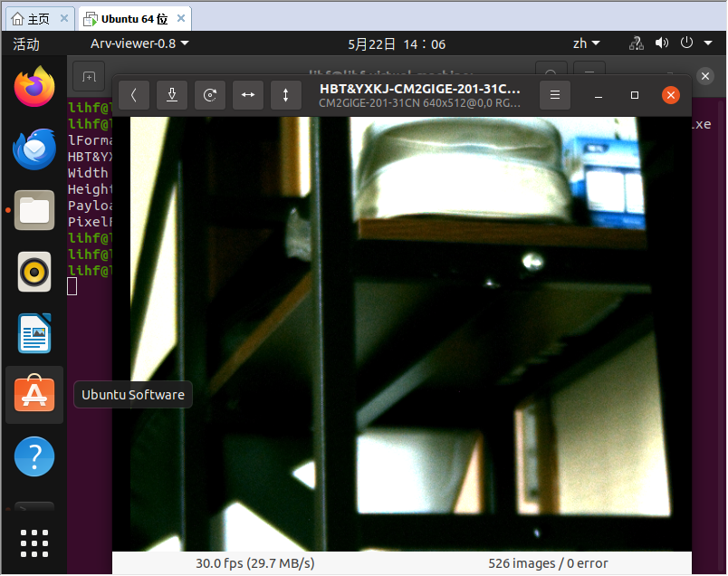Open Ubuntu Software center
Image resolution: width=728 pixels, height=576 pixels.
[x=34, y=395]
